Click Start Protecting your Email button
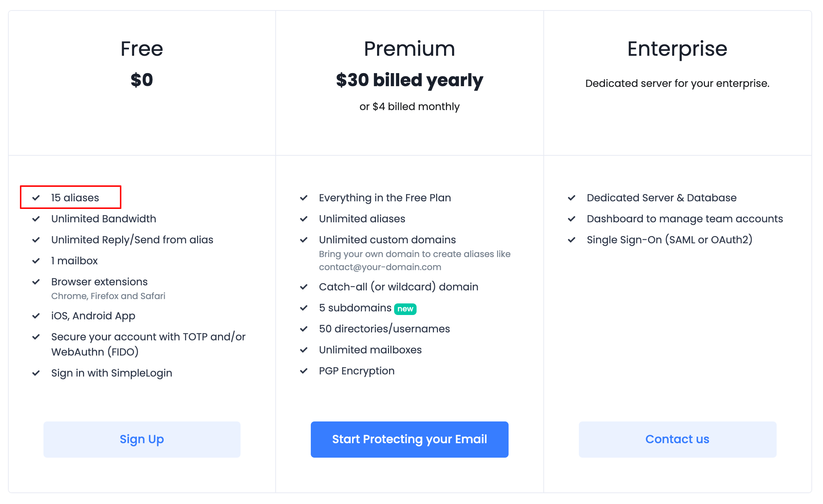The image size is (823, 504). pyautogui.click(x=410, y=439)
